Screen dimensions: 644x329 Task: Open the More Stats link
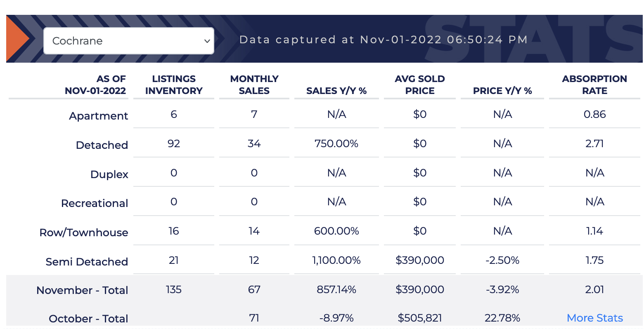point(594,318)
